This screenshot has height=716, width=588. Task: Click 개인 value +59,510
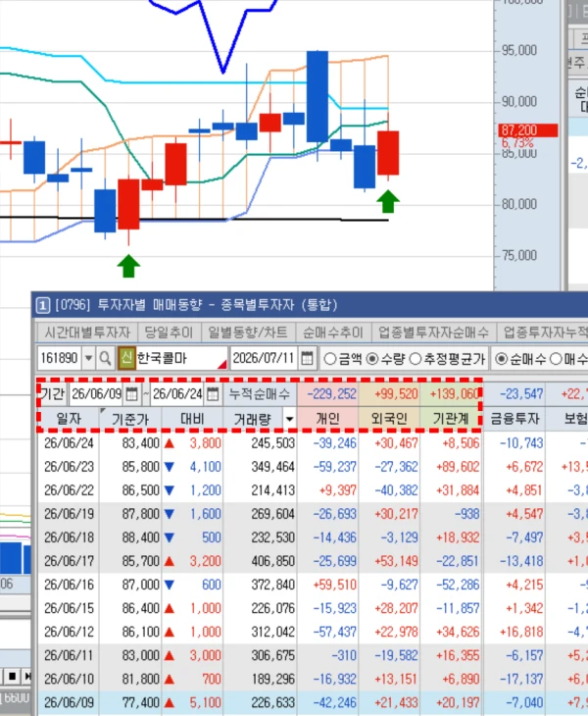click(x=334, y=585)
